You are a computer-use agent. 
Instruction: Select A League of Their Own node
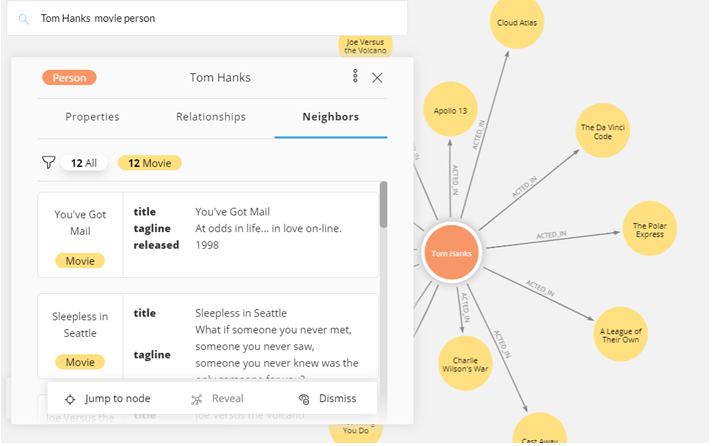point(620,334)
